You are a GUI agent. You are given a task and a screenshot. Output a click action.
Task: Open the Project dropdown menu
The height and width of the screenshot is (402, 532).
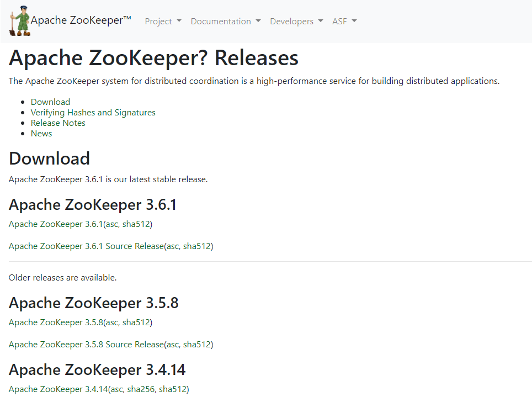[x=163, y=22]
